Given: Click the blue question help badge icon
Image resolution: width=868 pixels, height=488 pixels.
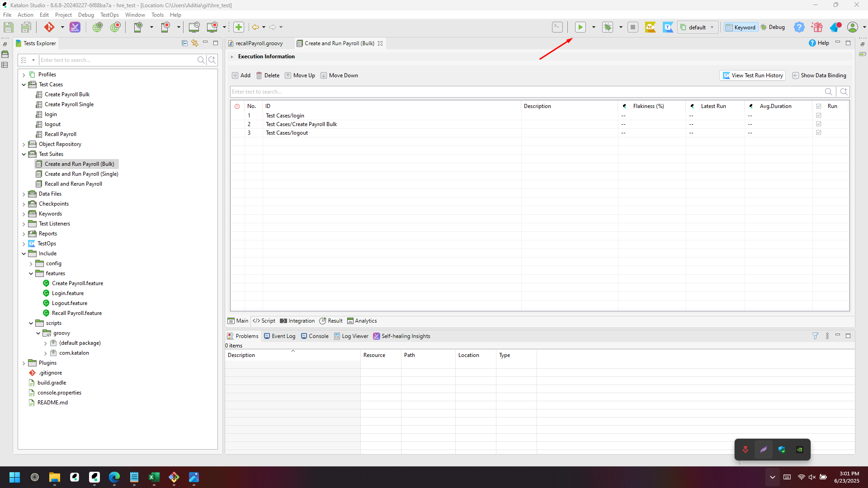Looking at the screenshot, I should pyautogui.click(x=799, y=27).
